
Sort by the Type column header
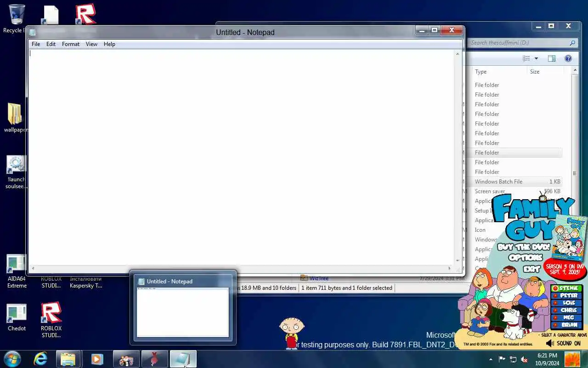(x=481, y=72)
